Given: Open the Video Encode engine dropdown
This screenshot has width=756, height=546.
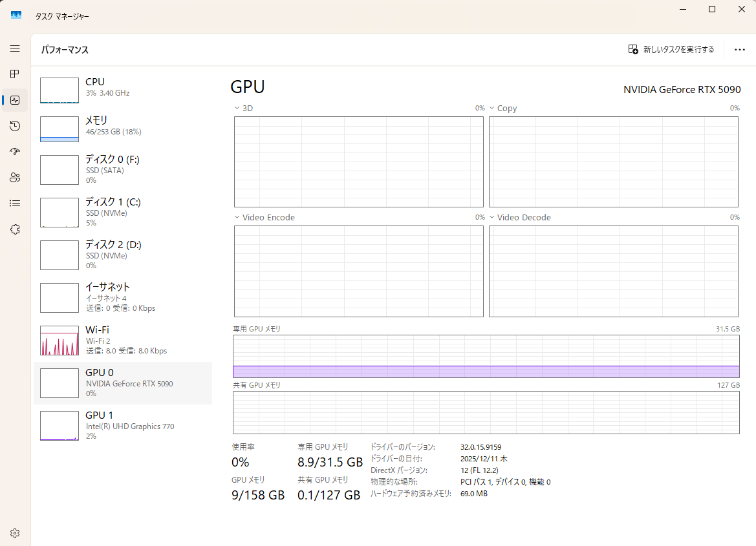Looking at the screenshot, I should [237, 218].
